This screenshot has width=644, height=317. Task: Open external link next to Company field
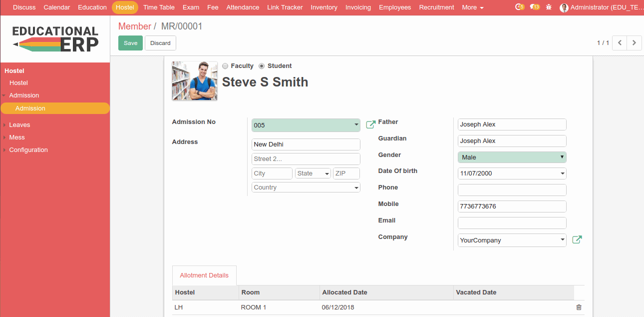coord(577,240)
